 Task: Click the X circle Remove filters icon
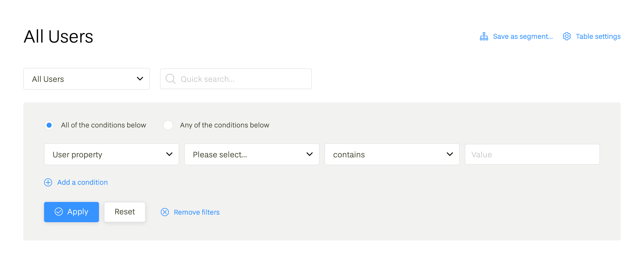point(165,212)
